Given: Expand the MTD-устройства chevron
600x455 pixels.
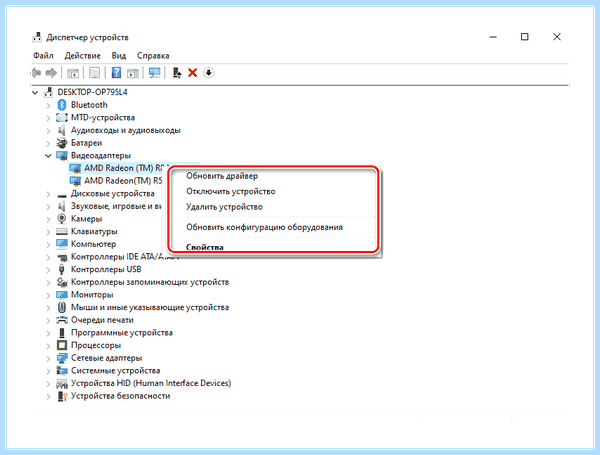Looking at the screenshot, I should (48, 117).
